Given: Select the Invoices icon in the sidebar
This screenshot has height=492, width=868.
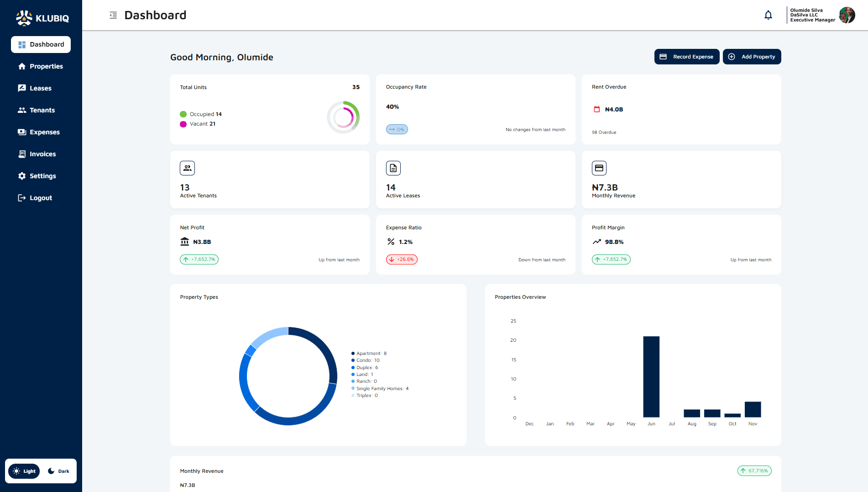Looking at the screenshot, I should tap(21, 154).
